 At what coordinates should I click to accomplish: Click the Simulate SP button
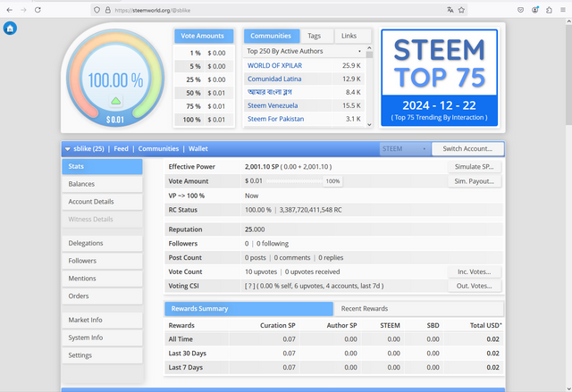[x=475, y=167]
